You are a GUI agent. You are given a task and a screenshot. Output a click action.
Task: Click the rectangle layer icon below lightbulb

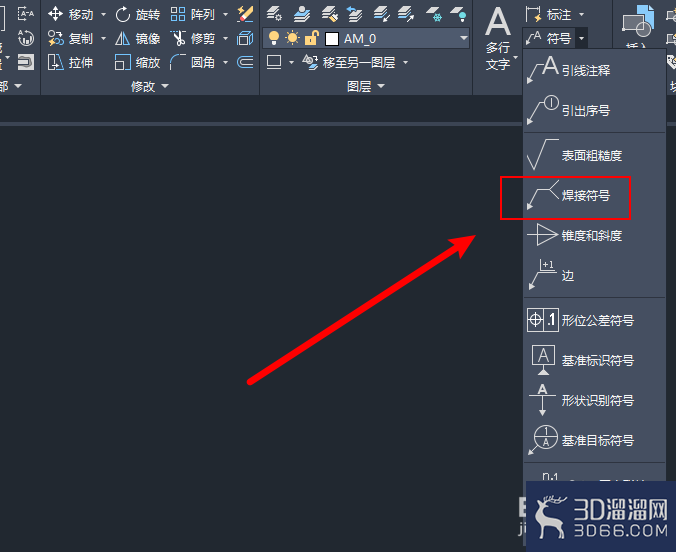click(x=274, y=62)
